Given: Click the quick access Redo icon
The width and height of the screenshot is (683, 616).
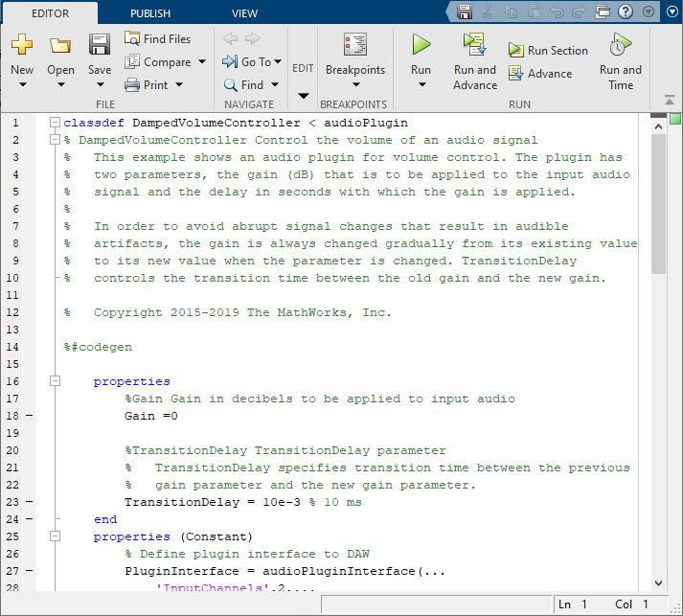Looking at the screenshot, I should (579, 11).
